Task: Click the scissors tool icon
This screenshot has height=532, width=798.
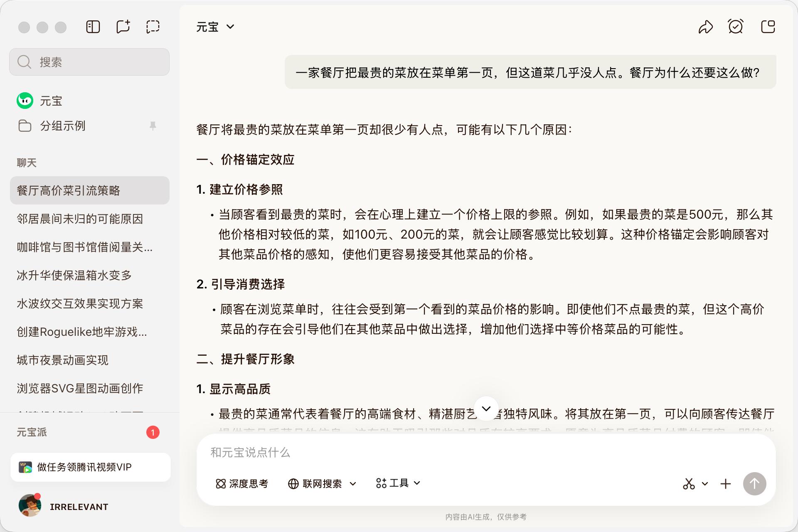Action: 689,484
